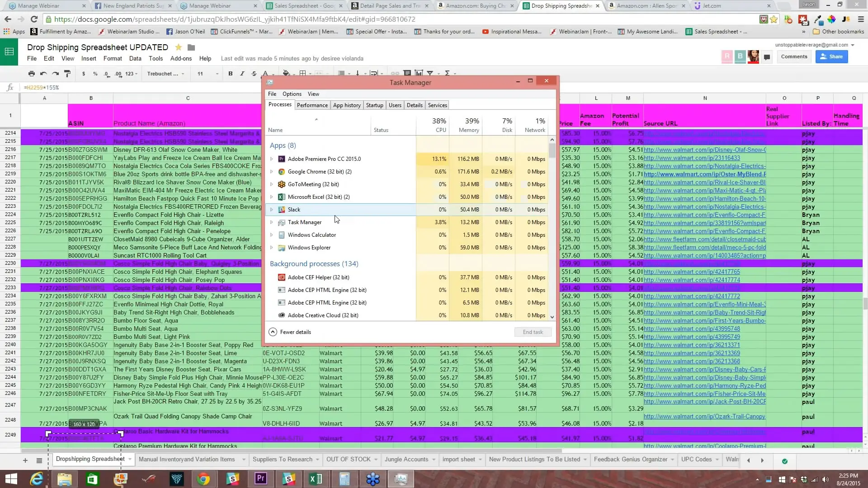
Task: Click the Comments button
Action: click(794, 56)
